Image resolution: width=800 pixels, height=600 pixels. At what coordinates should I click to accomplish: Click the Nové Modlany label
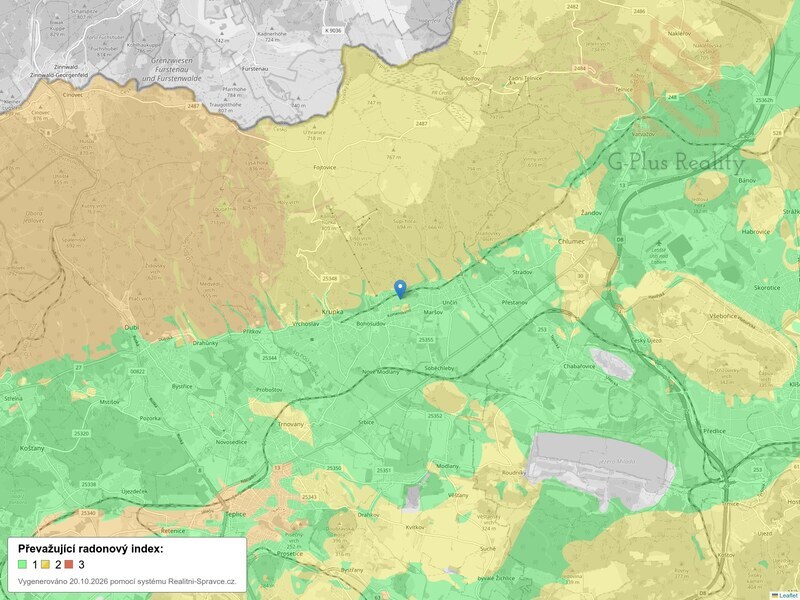click(x=381, y=372)
